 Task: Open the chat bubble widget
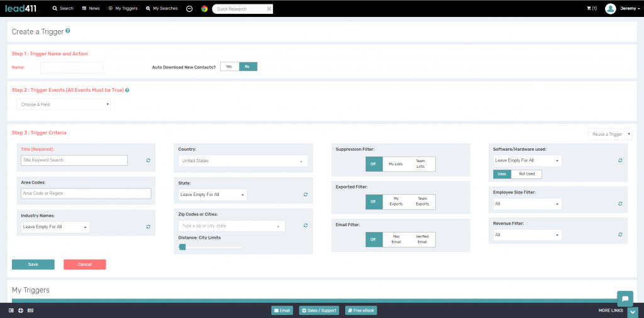coord(625,298)
